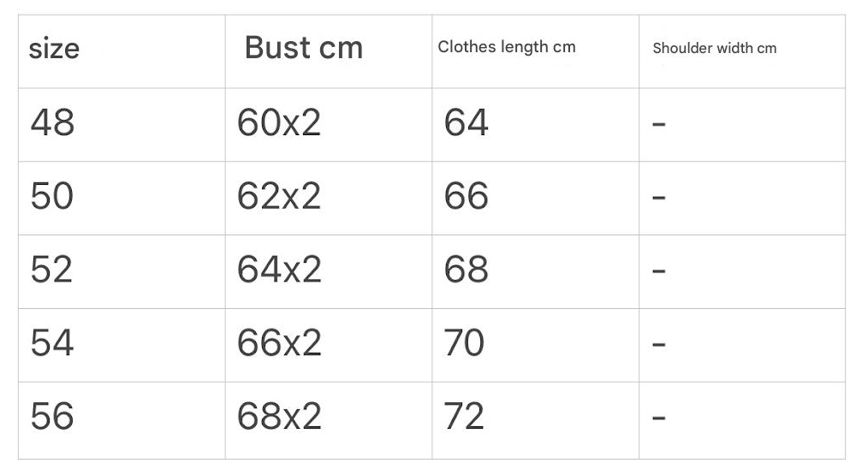Click the 66x2 bust value
This screenshot has height=463, width=868.
[279, 344]
